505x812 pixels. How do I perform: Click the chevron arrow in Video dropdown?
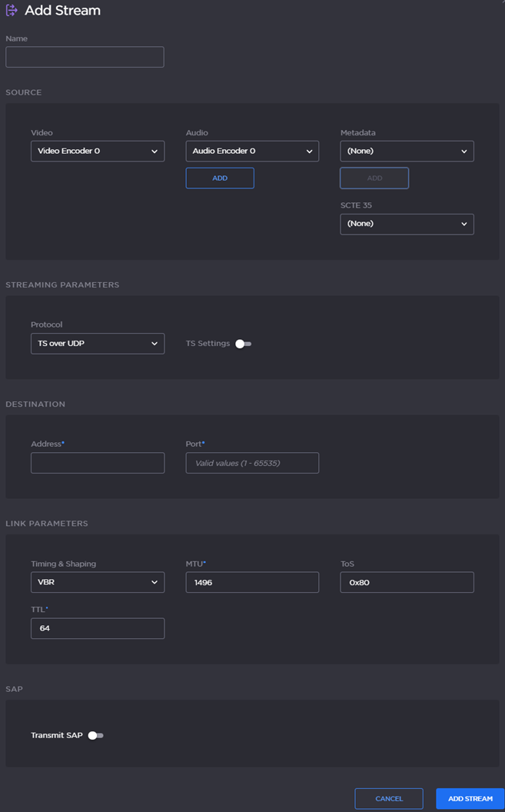pos(154,151)
